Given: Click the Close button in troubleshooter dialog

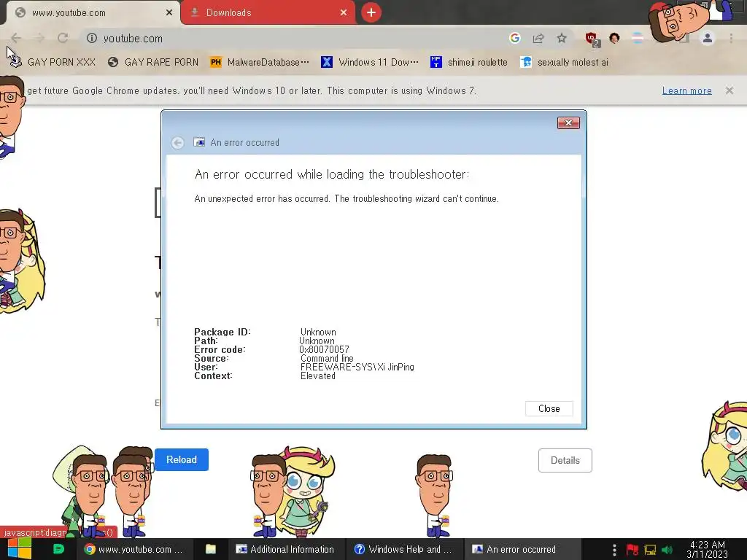Looking at the screenshot, I should pos(549,408).
